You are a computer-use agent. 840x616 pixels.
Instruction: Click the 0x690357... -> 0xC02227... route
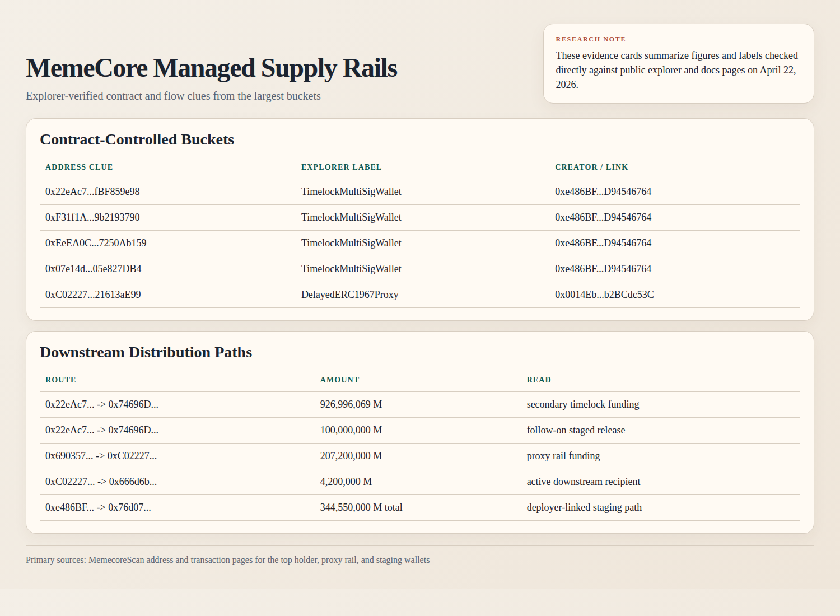pos(101,456)
